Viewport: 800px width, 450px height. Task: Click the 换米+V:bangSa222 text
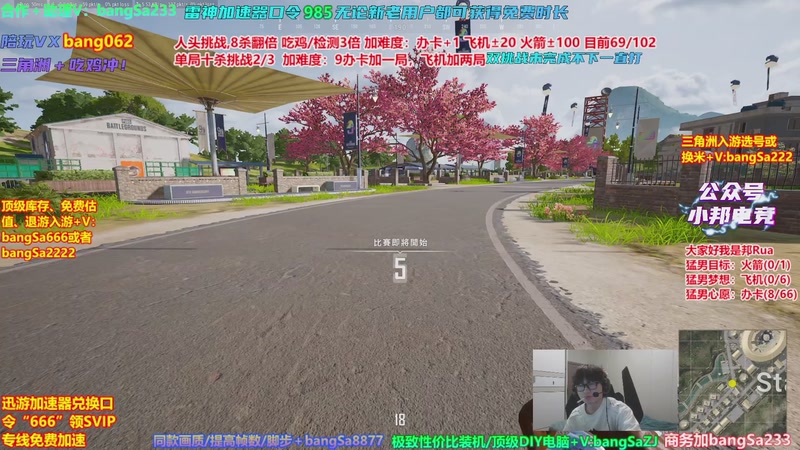click(737, 157)
